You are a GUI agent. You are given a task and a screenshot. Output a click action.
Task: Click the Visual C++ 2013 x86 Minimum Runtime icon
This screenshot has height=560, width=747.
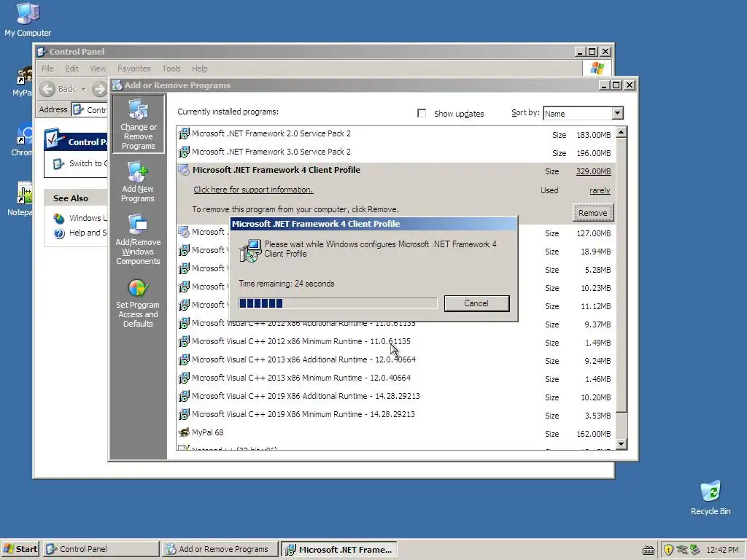(x=184, y=378)
